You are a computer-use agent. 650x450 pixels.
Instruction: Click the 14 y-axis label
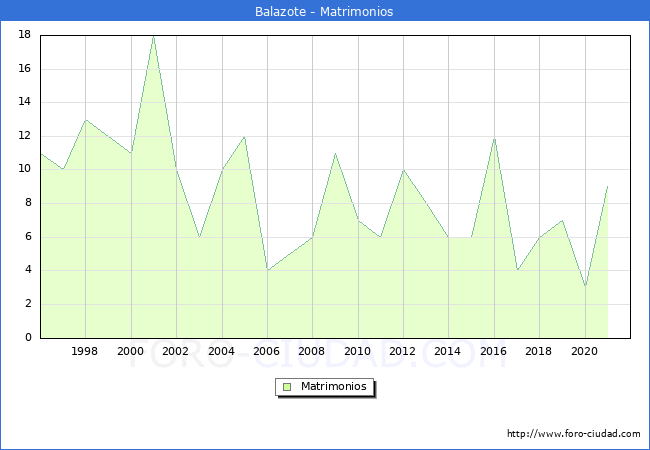coord(25,102)
